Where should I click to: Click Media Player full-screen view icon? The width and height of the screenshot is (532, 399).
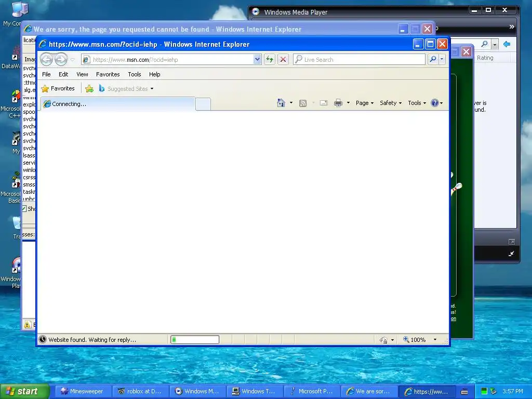[511, 242]
